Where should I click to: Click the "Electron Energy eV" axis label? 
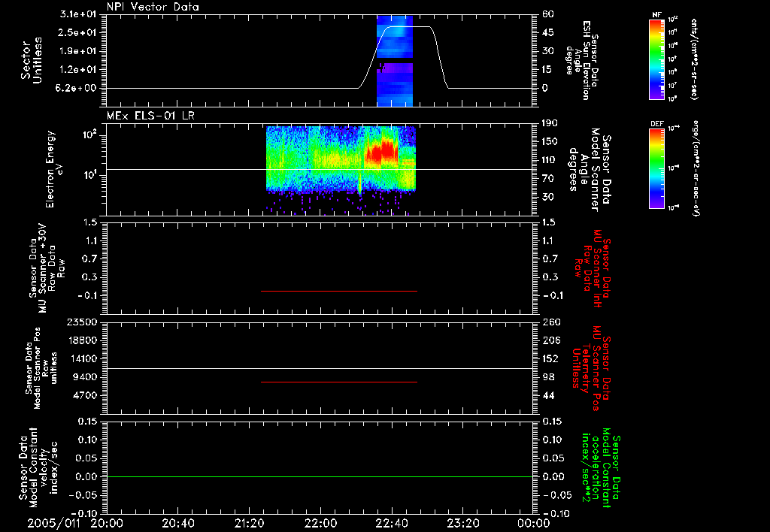click(54, 169)
